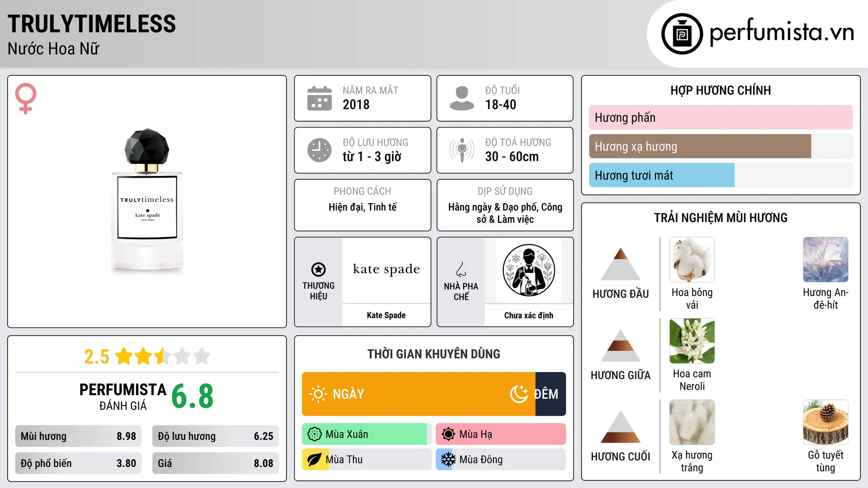Viewport: 868px width, 488px height.
Task: Click the perfumista perfume bottle logo icon
Action: 682,34
